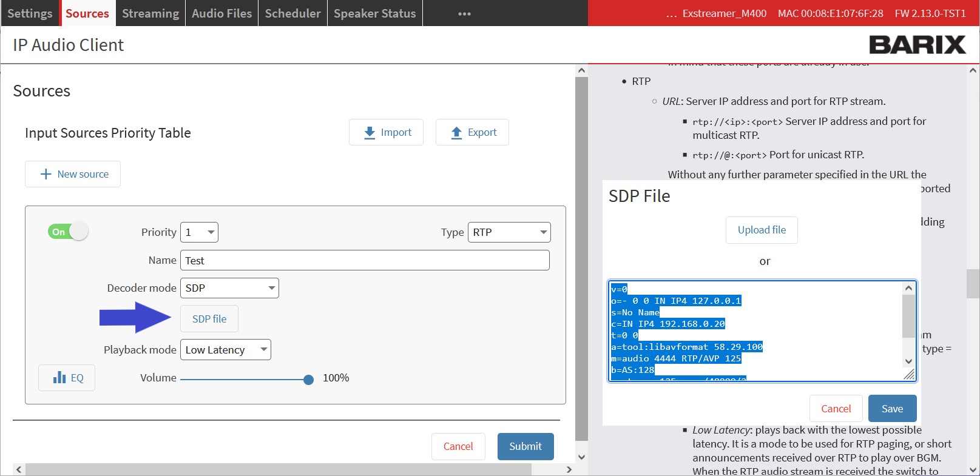980x476 pixels.
Task: Click the Import download icon
Action: coord(370,133)
